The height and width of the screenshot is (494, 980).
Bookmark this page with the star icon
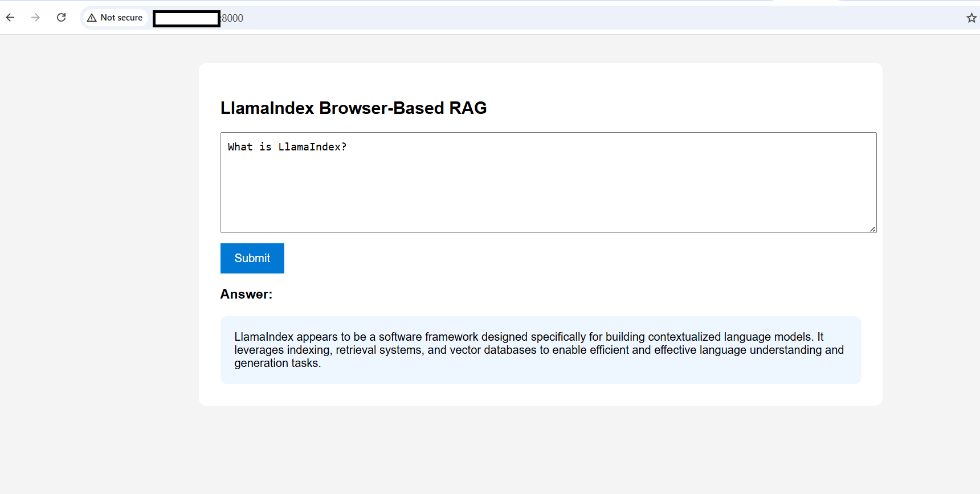coord(971,18)
